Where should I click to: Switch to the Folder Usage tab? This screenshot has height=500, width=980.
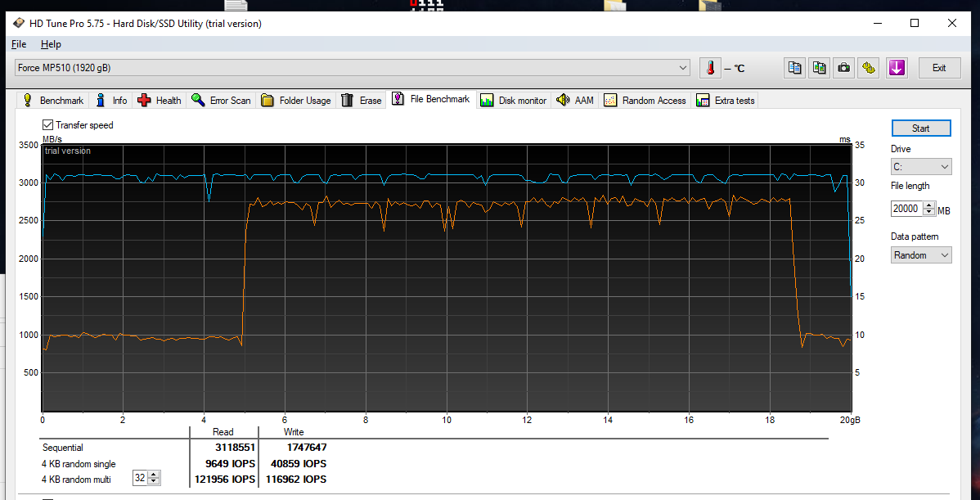click(x=296, y=101)
